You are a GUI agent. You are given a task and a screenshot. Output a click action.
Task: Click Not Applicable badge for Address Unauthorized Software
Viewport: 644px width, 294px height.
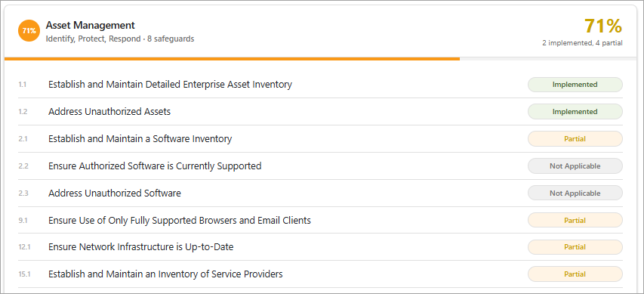point(575,193)
